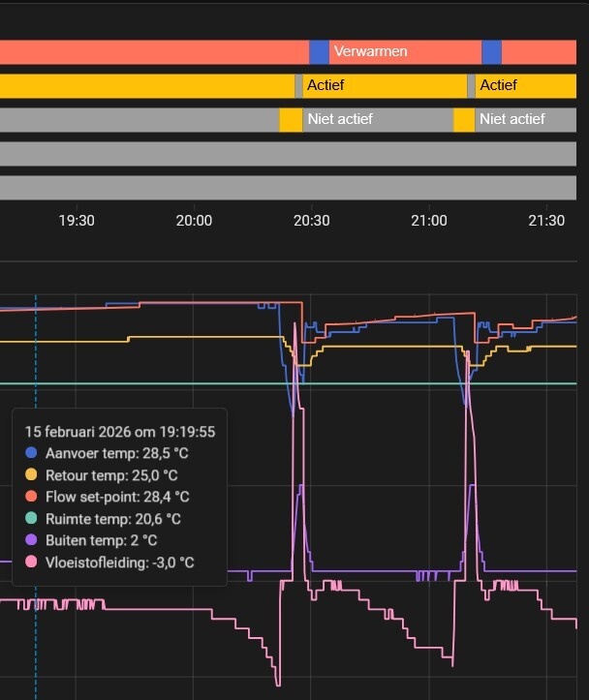Select the Verwarmen segment in the red bar
Image resolution: width=589 pixels, height=700 pixels.
(x=405, y=52)
